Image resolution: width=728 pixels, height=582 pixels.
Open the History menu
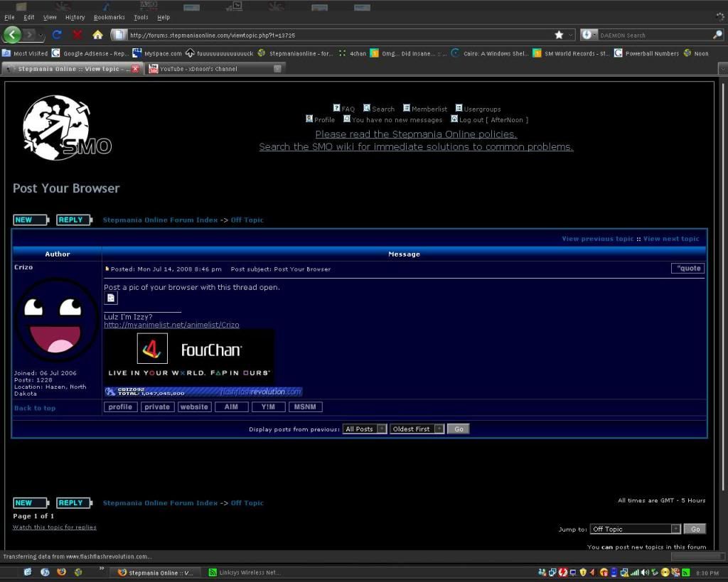pyautogui.click(x=75, y=17)
